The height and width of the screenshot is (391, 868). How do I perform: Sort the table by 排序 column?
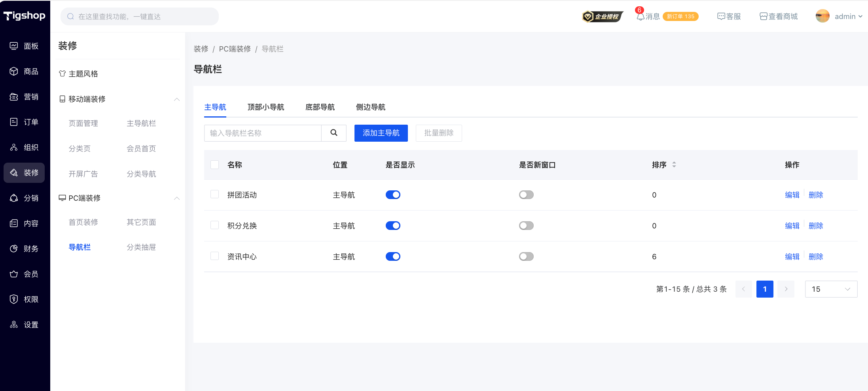(x=674, y=165)
